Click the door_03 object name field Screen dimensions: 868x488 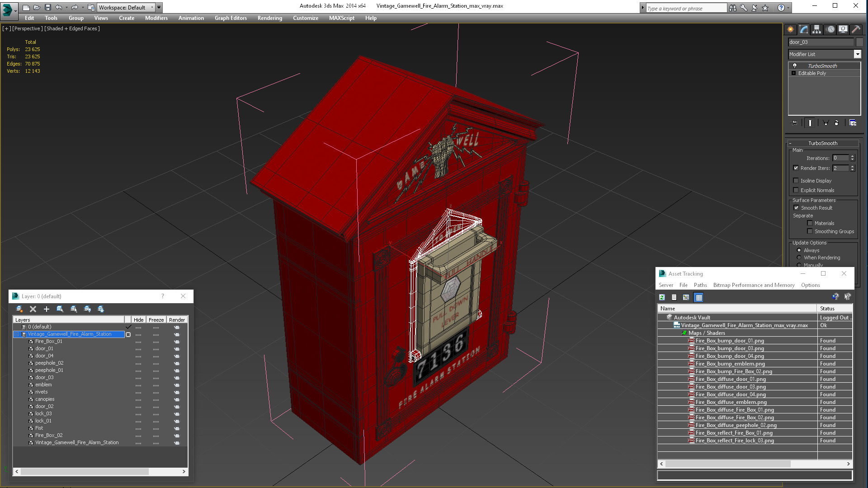pyautogui.click(x=821, y=42)
